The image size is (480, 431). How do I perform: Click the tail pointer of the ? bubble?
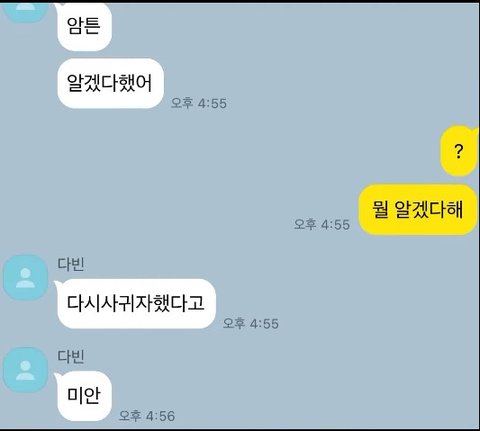point(474,129)
